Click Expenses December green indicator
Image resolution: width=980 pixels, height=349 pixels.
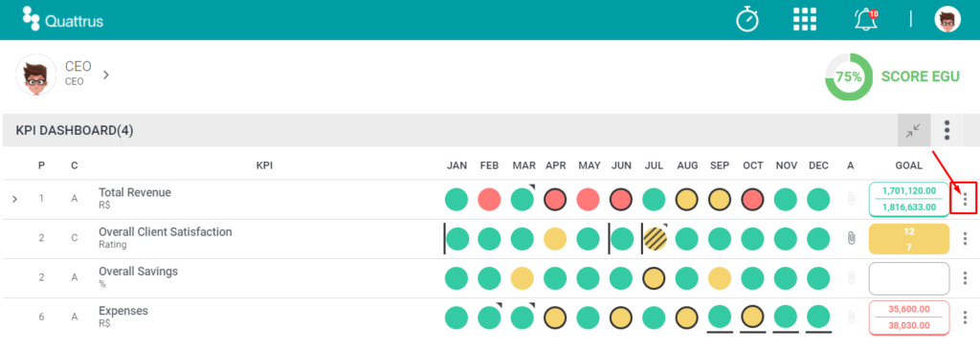click(x=819, y=317)
